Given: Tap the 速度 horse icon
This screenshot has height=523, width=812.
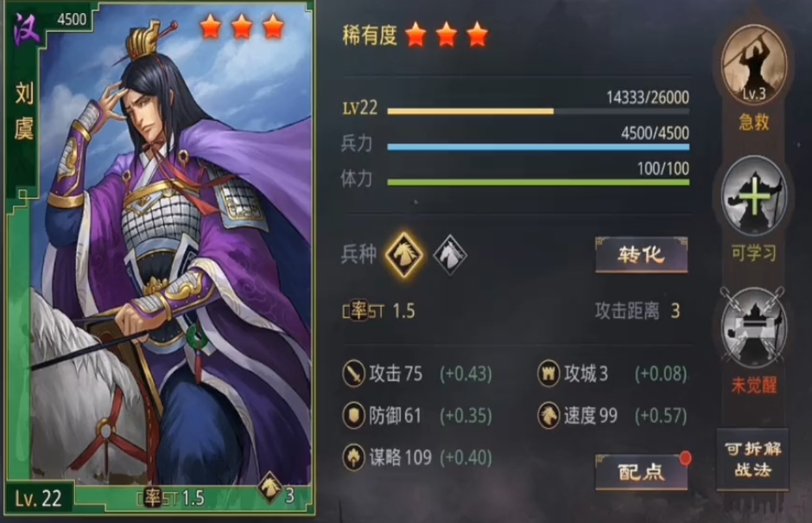Looking at the screenshot, I should [549, 415].
